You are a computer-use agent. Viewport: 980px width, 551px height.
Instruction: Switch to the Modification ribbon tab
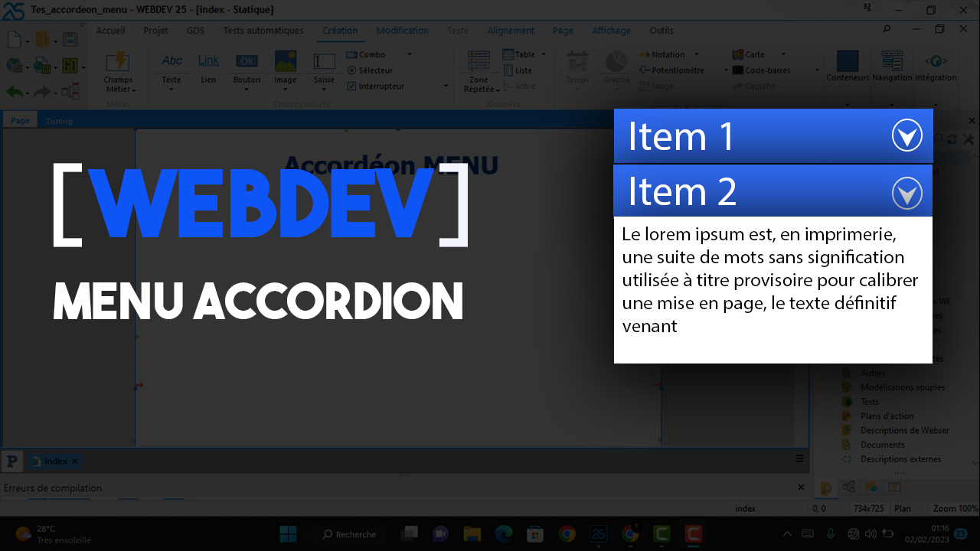click(402, 31)
